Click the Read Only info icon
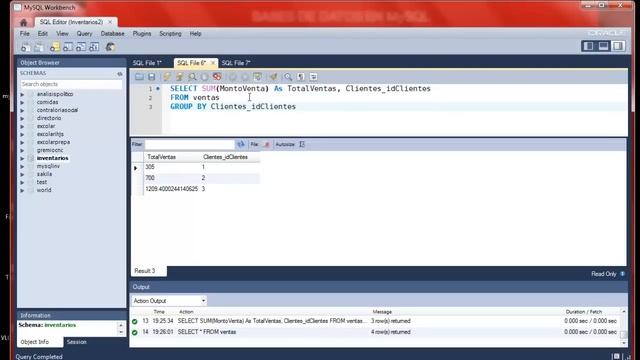 (622, 274)
